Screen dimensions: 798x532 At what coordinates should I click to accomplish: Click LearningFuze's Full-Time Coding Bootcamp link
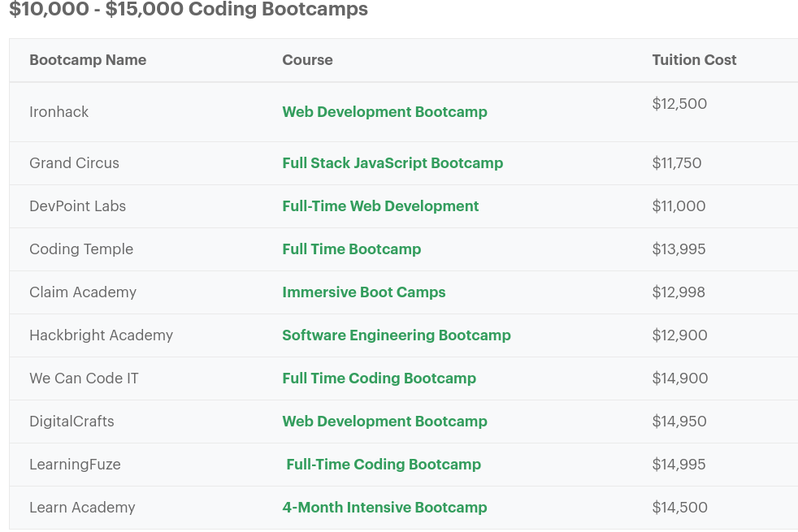(384, 465)
